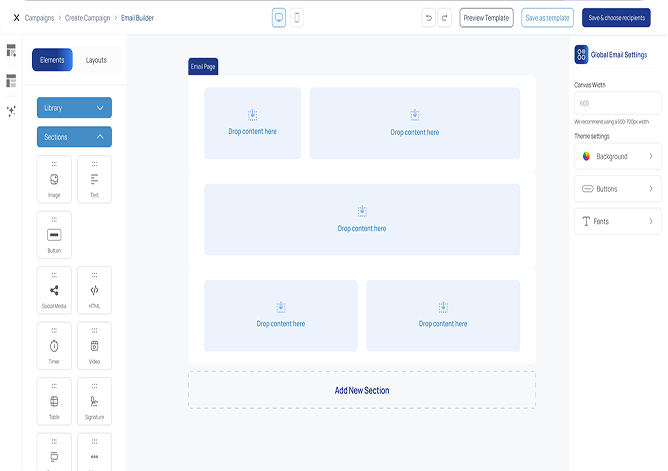This screenshot has width=668, height=471.
Task: Open Preview Template
Action: (x=487, y=18)
